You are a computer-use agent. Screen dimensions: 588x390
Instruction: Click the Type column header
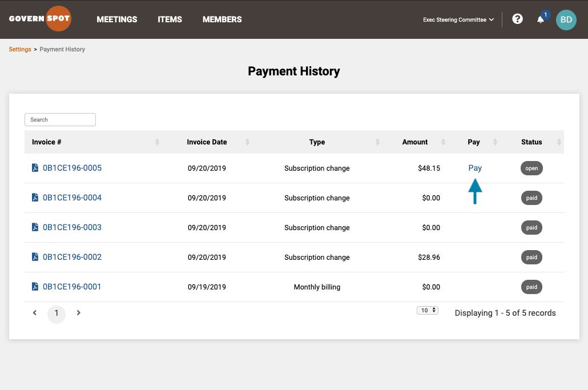tap(317, 142)
